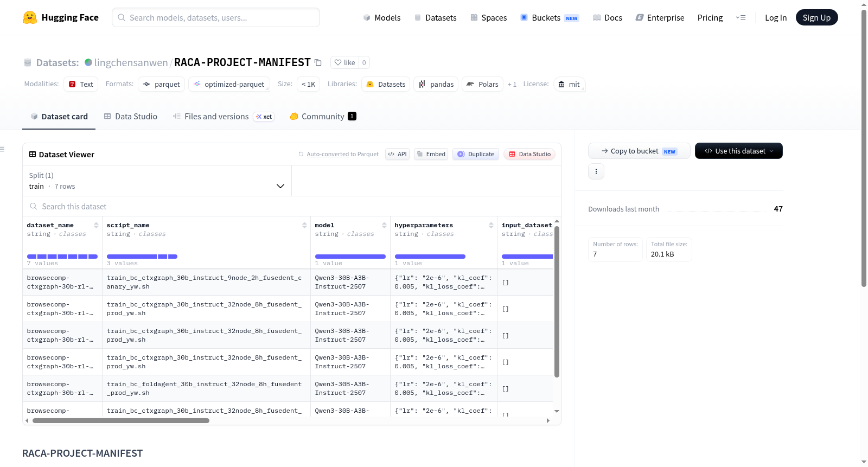
Task: Click the table scroll left arrow
Action: tap(27, 421)
